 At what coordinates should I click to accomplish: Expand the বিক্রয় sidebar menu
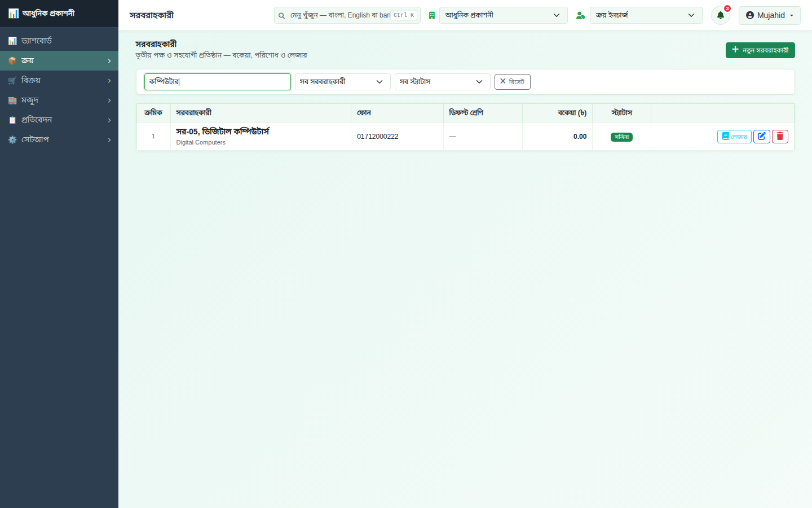(59, 80)
